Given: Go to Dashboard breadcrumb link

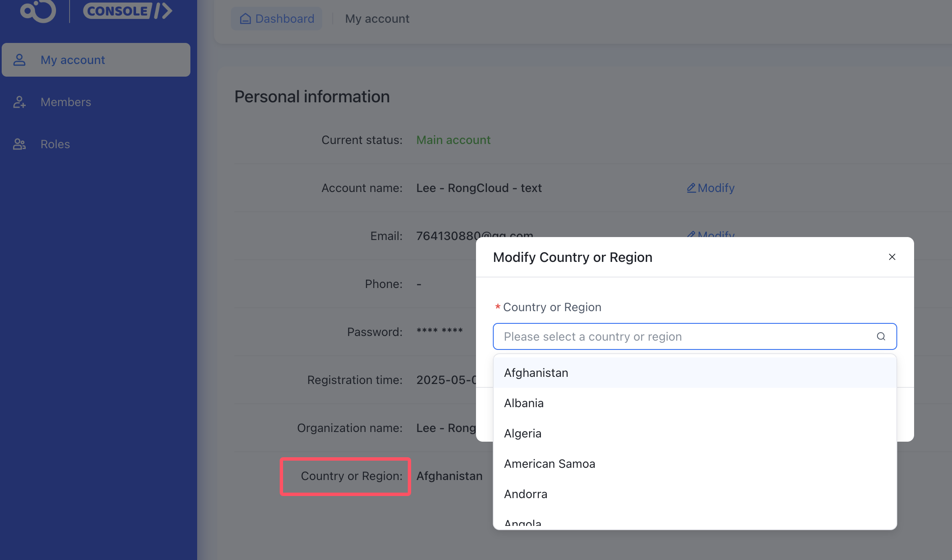Looking at the screenshot, I should [284, 19].
